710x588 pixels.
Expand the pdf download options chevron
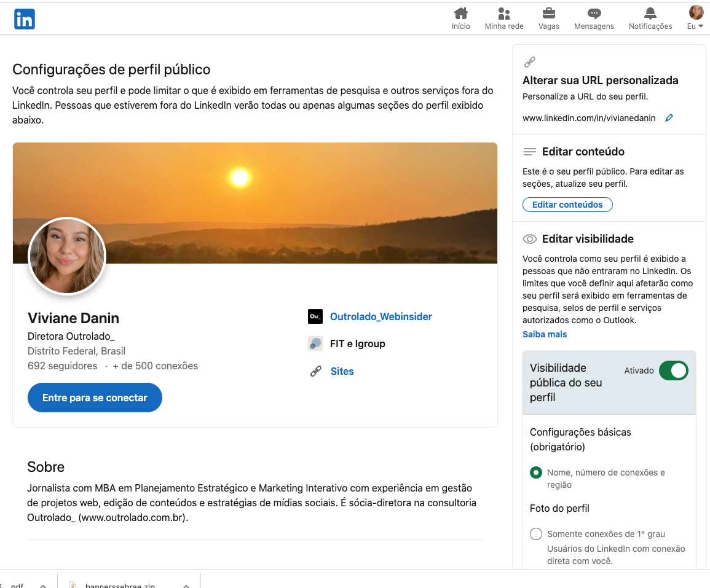click(43, 584)
